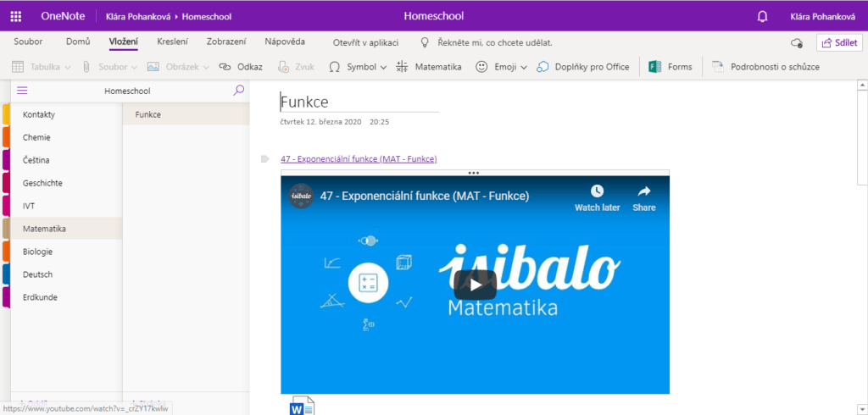Screen dimensions: 868x415
Task: Open Forms from the ribbon
Action: click(x=670, y=66)
